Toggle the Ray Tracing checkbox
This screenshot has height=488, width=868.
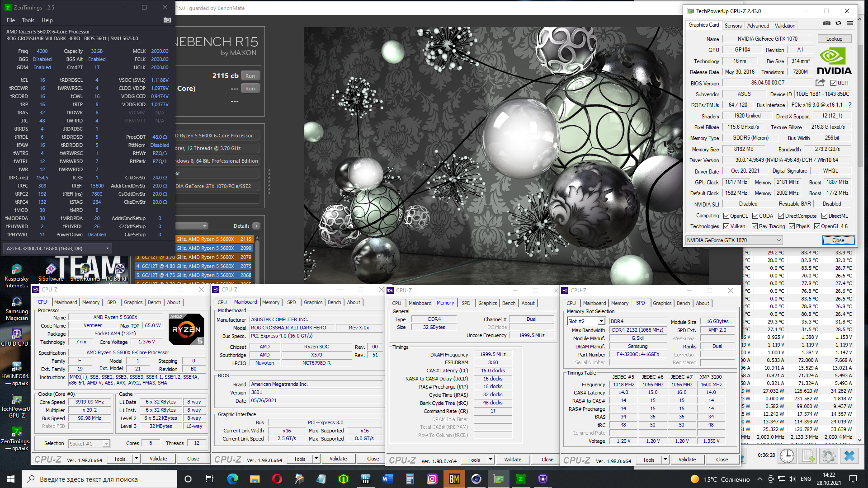(x=755, y=226)
